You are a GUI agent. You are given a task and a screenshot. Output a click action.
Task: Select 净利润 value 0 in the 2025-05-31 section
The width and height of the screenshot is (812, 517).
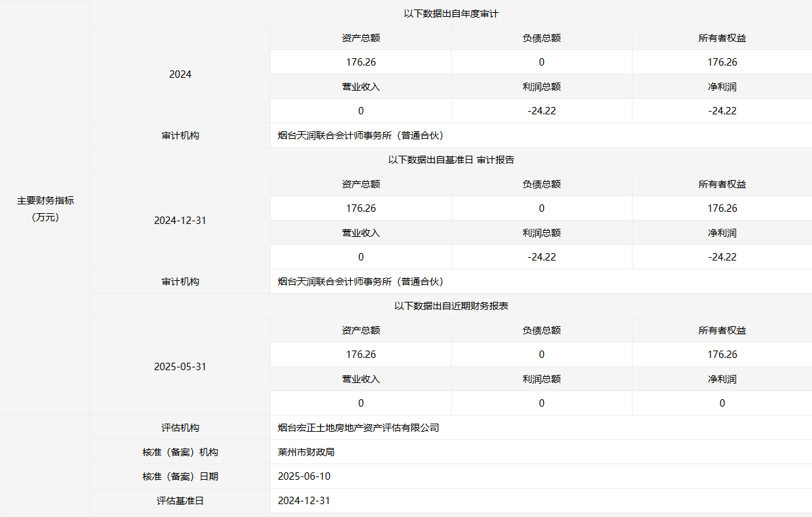pyautogui.click(x=722, y=403)
